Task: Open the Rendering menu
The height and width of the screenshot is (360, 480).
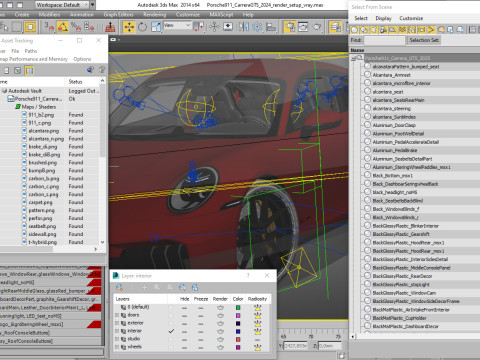Action: (155, 15)
